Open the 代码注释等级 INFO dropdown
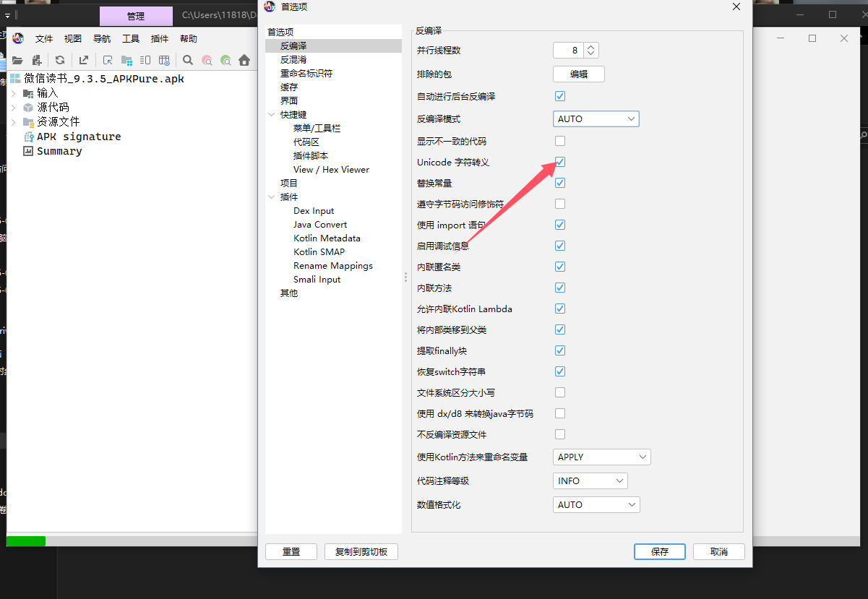The height and width of the screenshot is (599, 868). (x=590, y=481)
